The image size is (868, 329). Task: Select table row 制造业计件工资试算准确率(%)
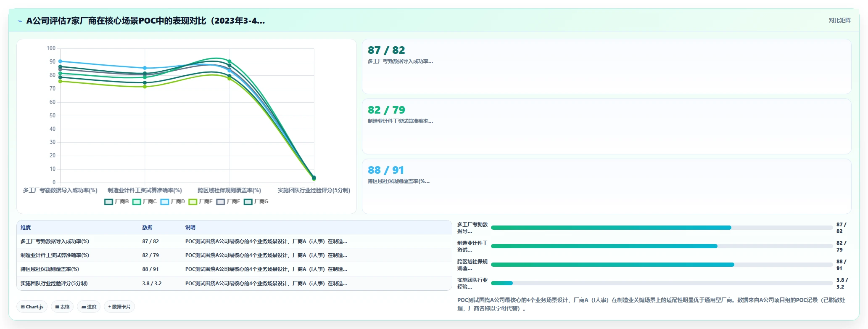coord(234,255)
